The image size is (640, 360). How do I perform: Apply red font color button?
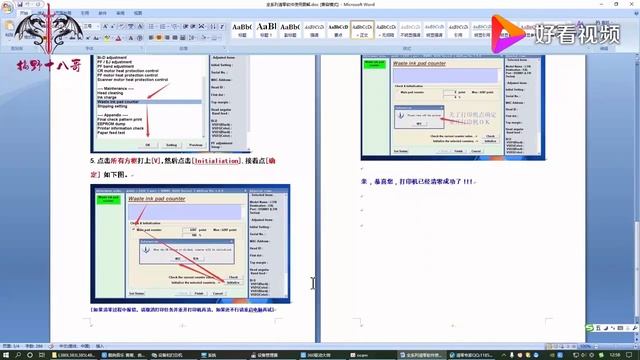(x=118, y=38)
